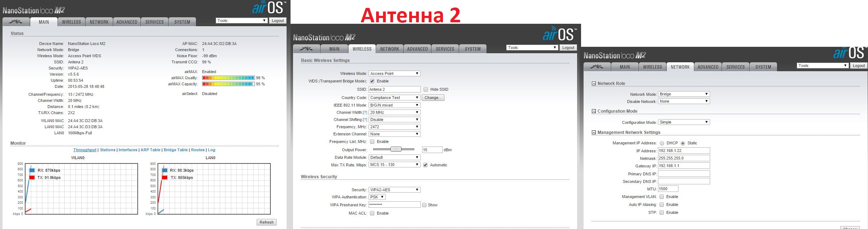The height and width of the screenshot is (229, 868).
Task: Click the IP Address field
Action: coord(684,151)
